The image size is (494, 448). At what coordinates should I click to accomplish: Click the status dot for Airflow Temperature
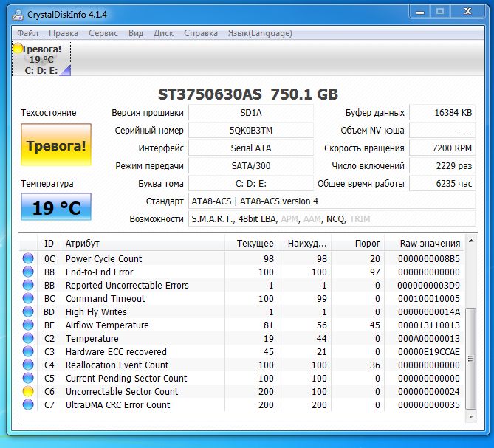tap(28, 325)
